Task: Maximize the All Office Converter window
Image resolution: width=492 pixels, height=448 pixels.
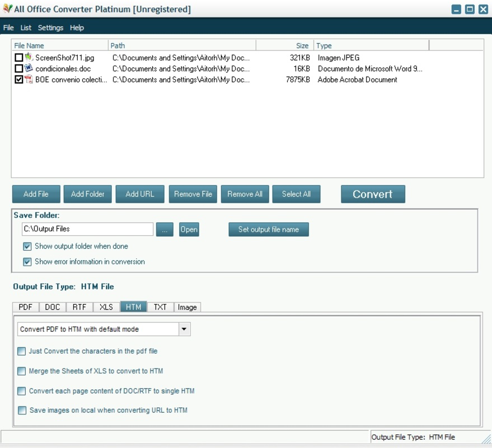Action: [x=470, y=10]
